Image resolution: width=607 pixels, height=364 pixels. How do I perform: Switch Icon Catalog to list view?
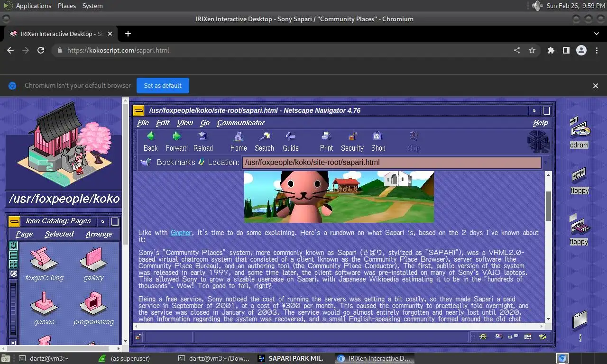coord(13,255)
